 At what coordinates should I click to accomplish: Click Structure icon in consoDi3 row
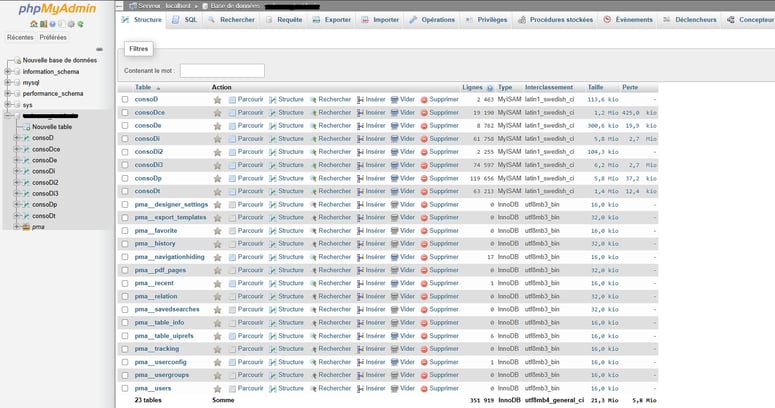pos(272,165)
